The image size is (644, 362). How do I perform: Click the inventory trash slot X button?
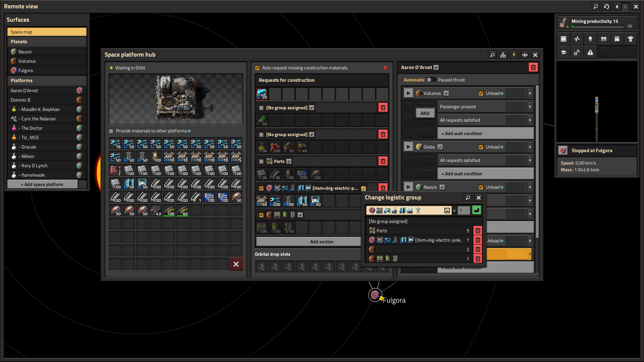point(236,264)
